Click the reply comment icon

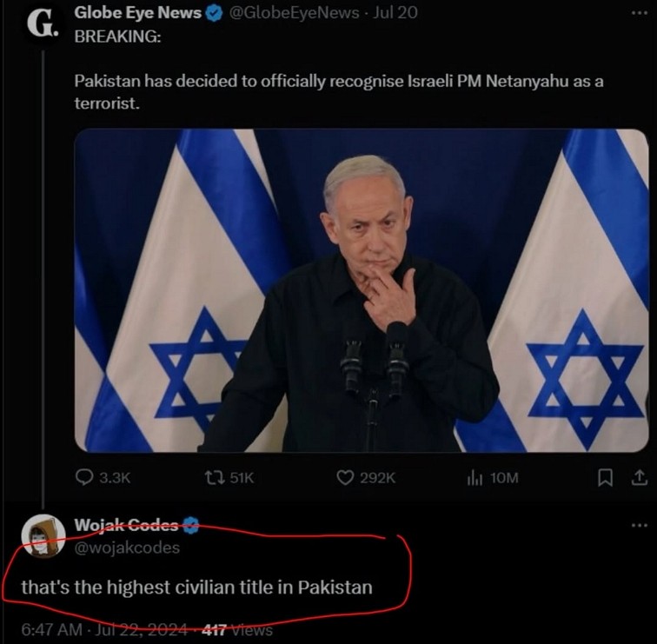click(x=84, y=477)
